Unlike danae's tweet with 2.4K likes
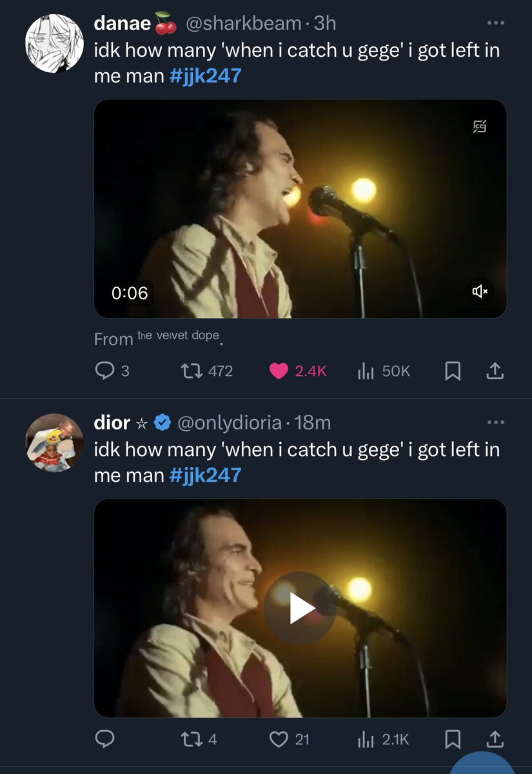The height and width of the screenshot is (774, 532). 299,371
